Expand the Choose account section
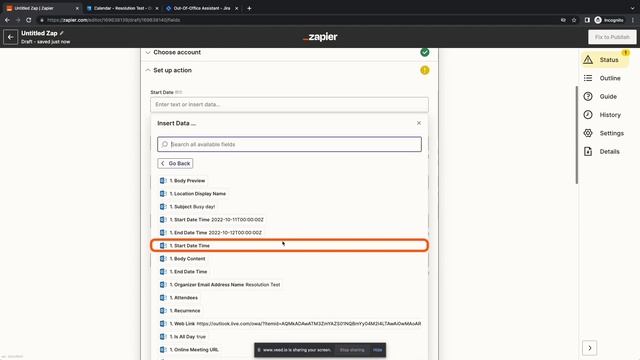 (148, 52)
